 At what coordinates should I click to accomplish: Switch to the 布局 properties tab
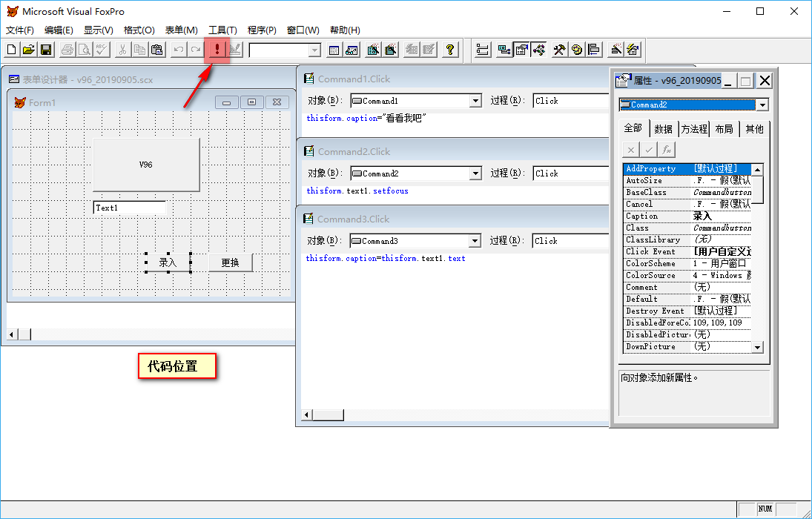724,129
